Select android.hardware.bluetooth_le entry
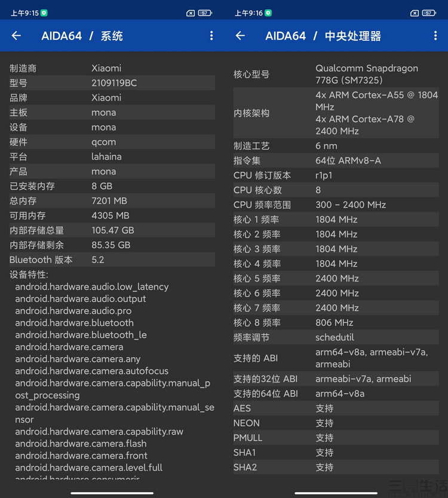448x498 pixels. click(81, 335)
